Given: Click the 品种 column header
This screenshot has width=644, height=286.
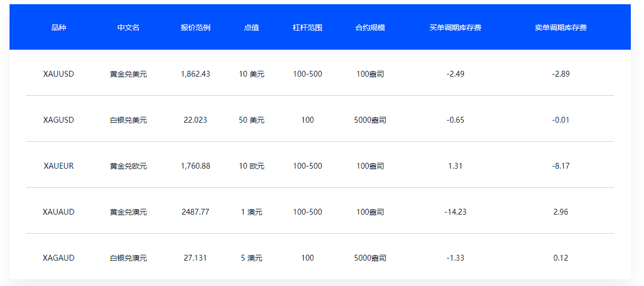Looking at the screenshot, I should pos(59,27).
